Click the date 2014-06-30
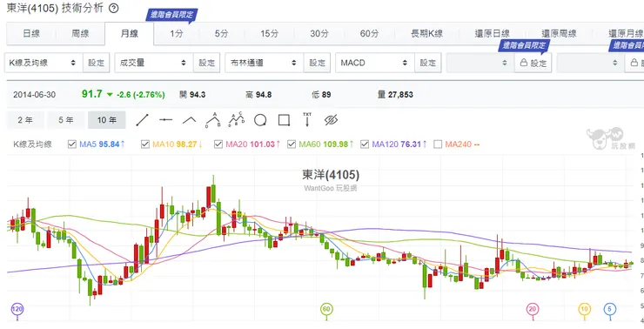Screen dimensions: 644x329 pyautogui.click(x=34, y=95)
